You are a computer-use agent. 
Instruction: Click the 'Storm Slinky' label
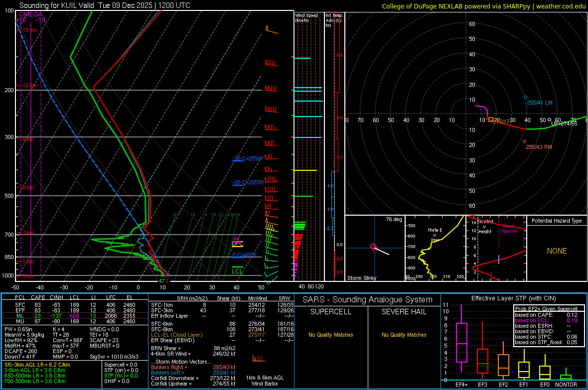361,278
